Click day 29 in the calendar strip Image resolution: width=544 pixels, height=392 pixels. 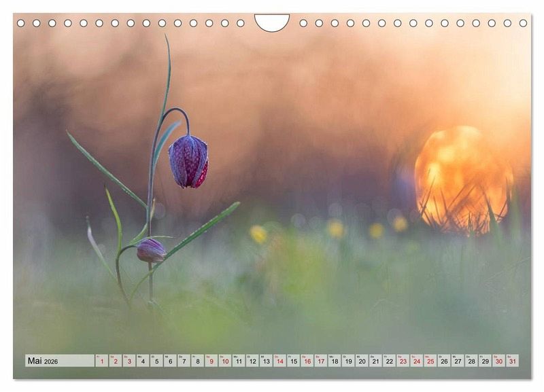(x=486, y=361)
